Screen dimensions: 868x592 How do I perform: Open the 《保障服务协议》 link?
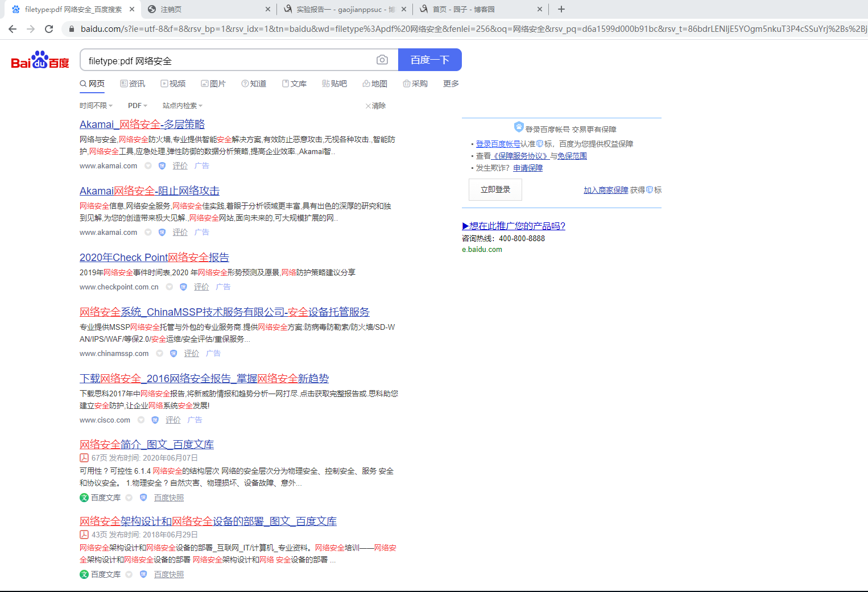click(520, 156)
